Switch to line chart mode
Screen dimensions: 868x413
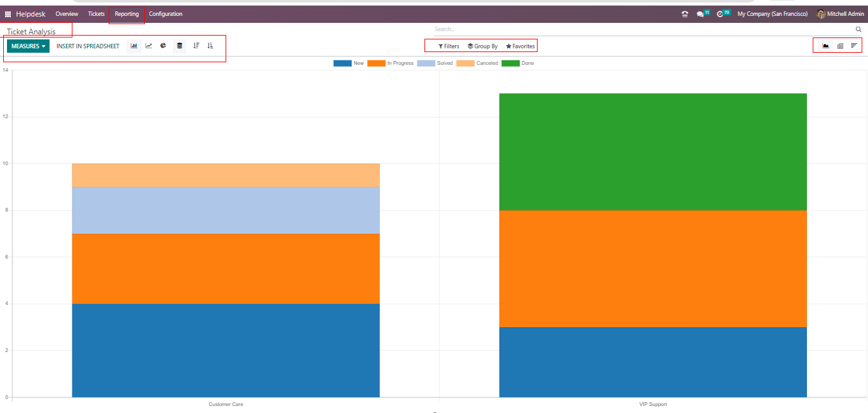tap(149, 46)
